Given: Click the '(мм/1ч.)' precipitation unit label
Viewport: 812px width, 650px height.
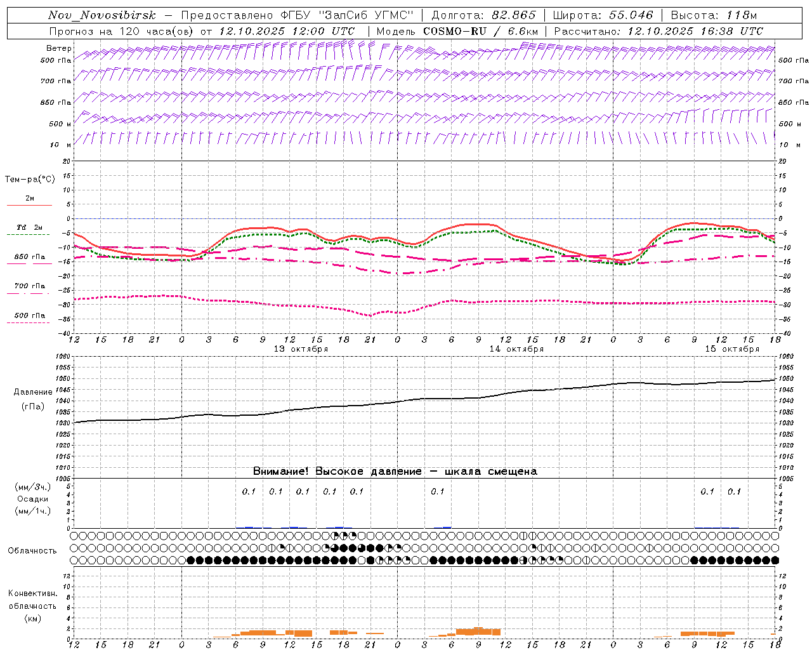Looking at the screenshot, I should (33, 511).
